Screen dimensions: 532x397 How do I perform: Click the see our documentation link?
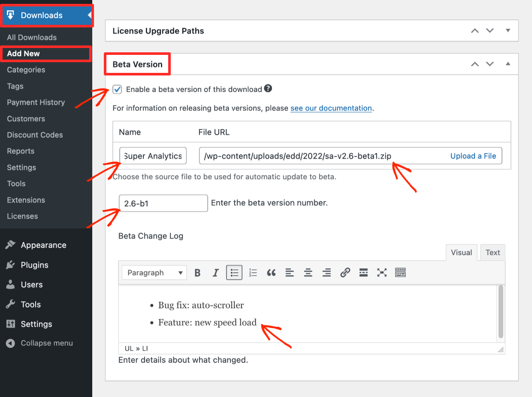[331, 108]
